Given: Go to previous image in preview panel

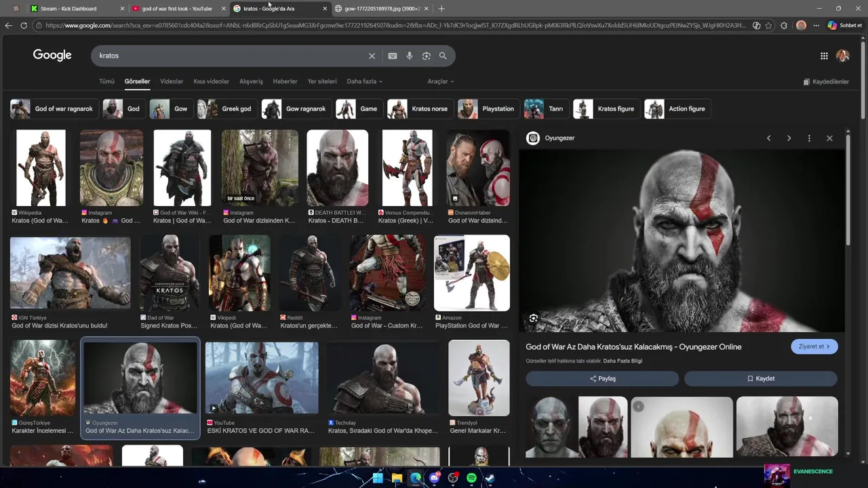Looking at the screenshot, I should 768,138.
